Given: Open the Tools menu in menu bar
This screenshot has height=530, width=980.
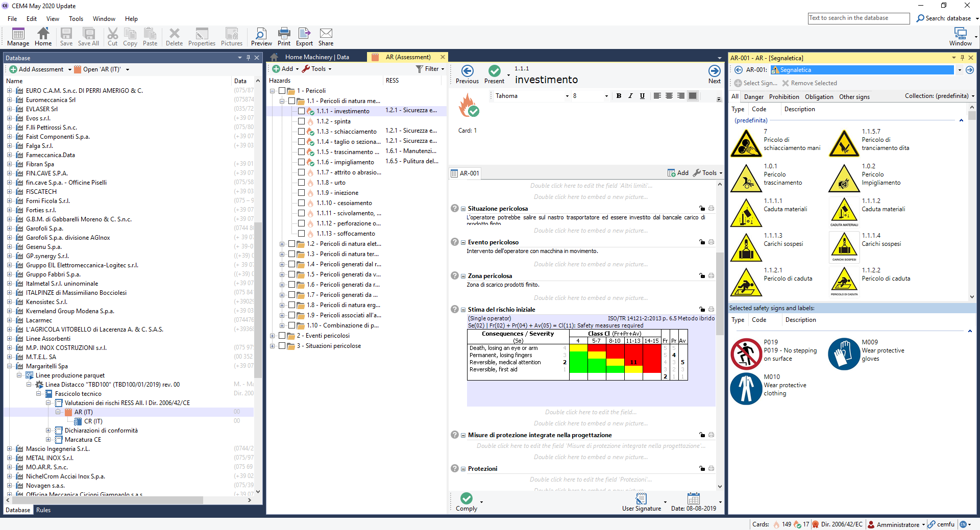Looking at the screenshot, I should click(76, 19).
